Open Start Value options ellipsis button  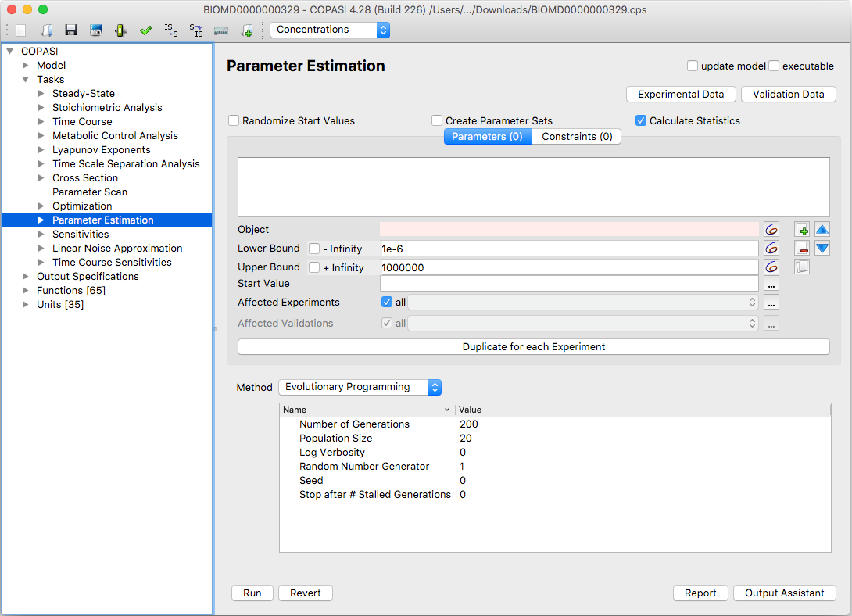[771, 284]
